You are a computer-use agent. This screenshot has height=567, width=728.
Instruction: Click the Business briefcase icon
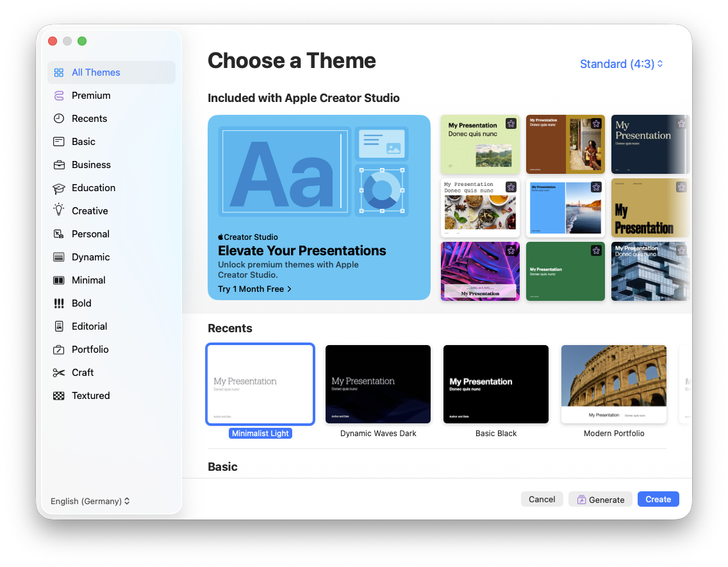pyautogui.click(x=58, y=165)
